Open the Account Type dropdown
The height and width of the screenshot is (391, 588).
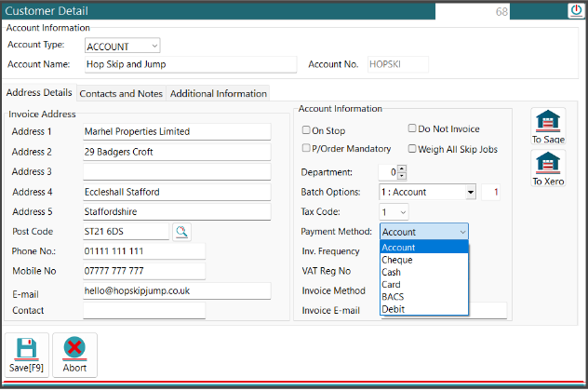(x=154, y=46)
